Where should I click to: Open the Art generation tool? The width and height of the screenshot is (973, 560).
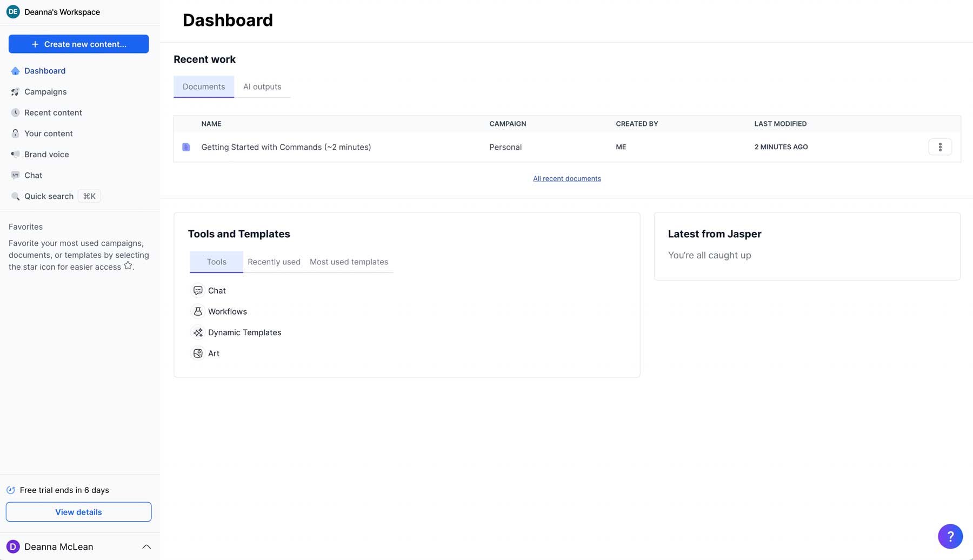tap(213, 353)
